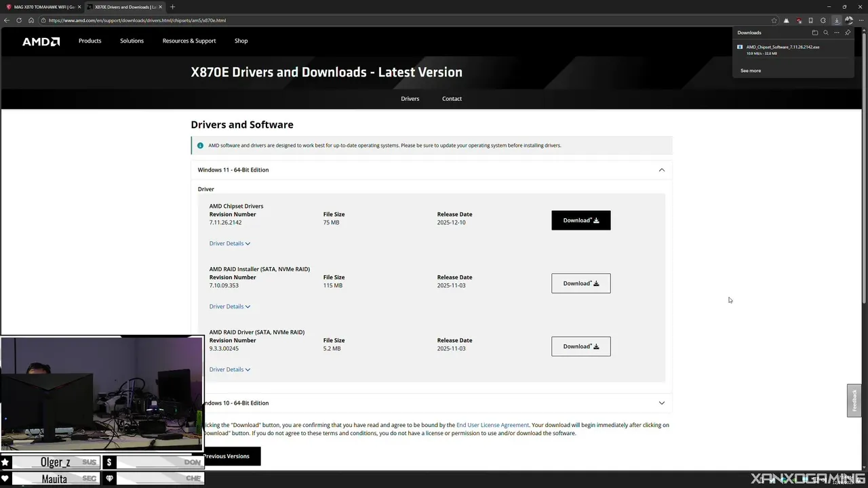Viewport: 868px width, 488px height.
Task: Download AMD RAID Driver 9.3.3.00245
Action: coord(581,346)
